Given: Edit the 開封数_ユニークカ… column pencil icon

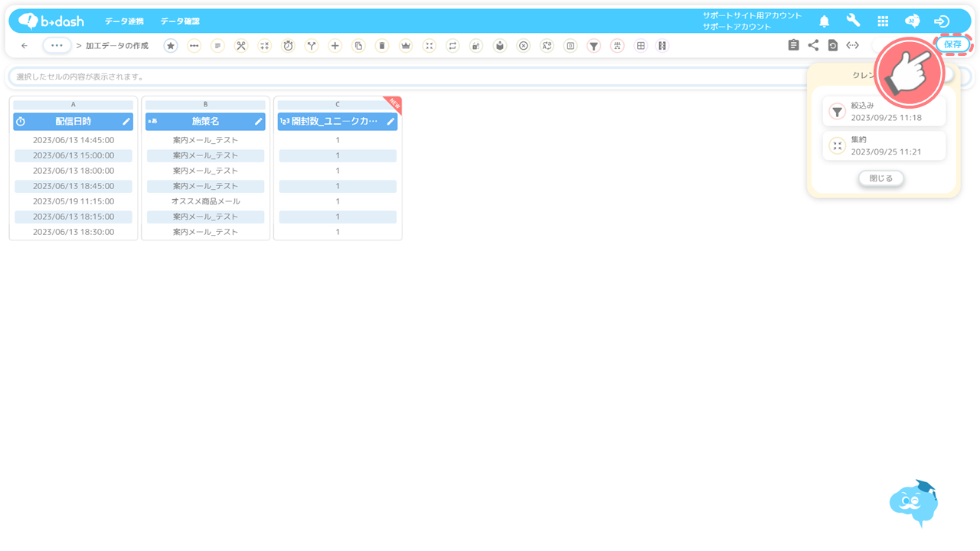Looking at the screenshot, I should (390, 122).
